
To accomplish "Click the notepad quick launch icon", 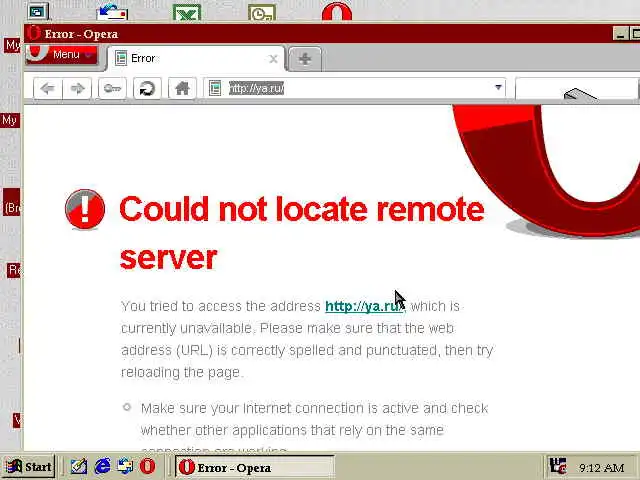I will [79, 466].
